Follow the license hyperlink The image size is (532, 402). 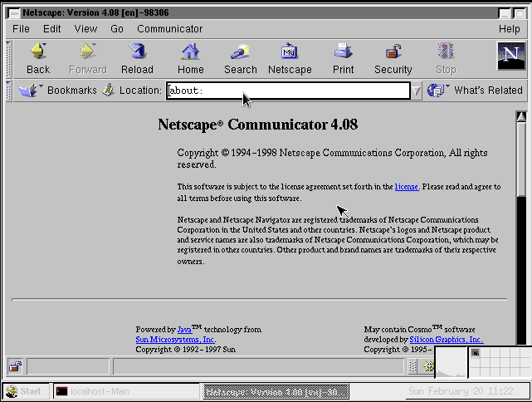pos(406,187)
